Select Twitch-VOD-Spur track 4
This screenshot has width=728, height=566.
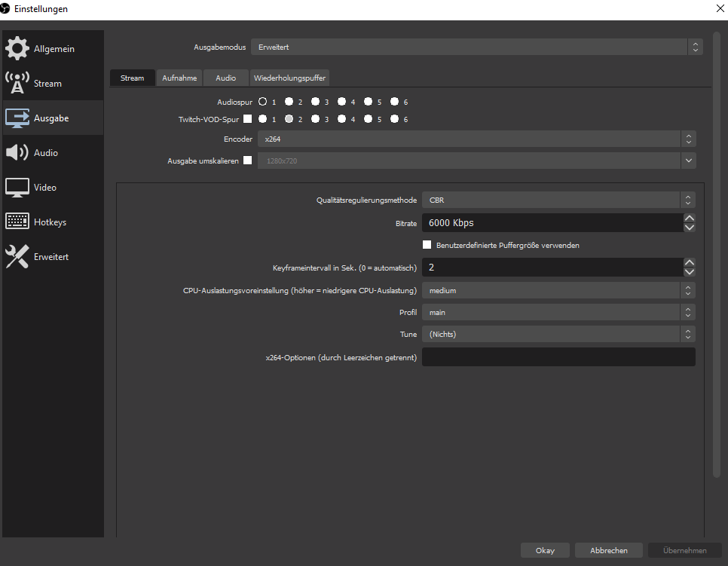pyautogui.click(x=341, y=119)
